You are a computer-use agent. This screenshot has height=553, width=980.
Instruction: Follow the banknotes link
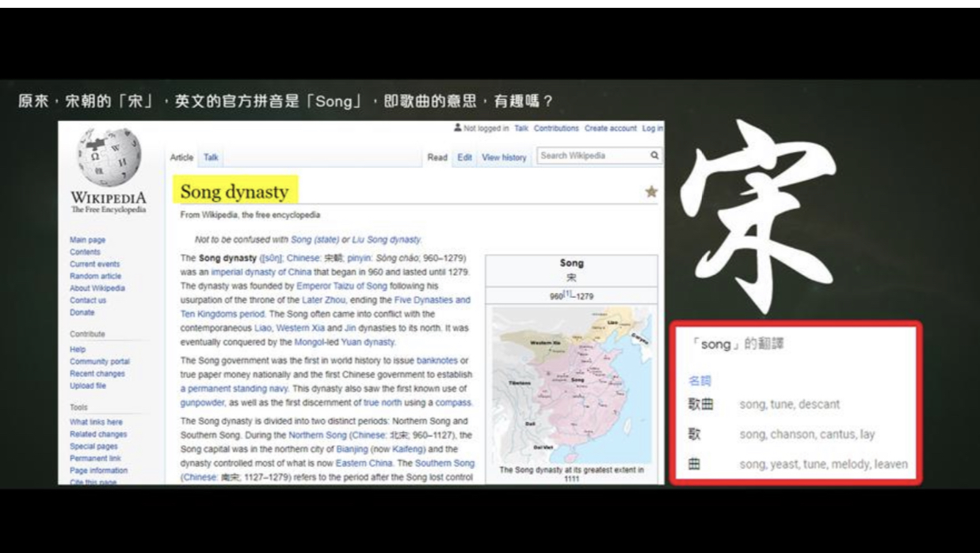click(437, 360)
